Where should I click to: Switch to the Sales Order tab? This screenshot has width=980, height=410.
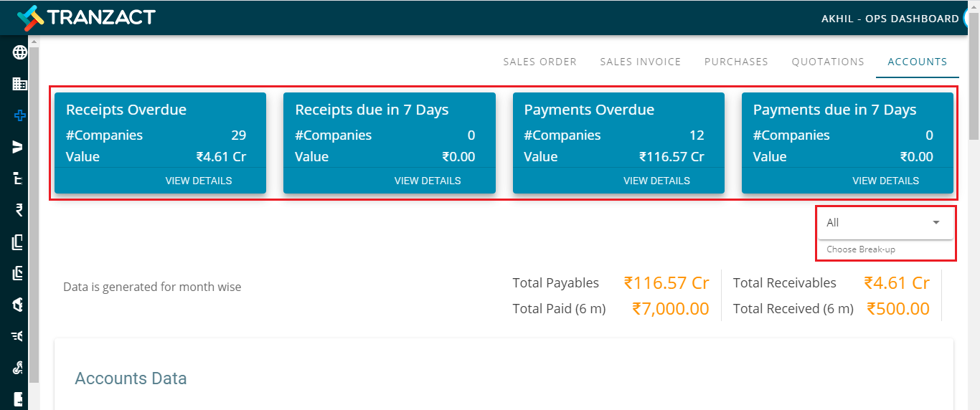pyautogui.click(x=540, y=62)
